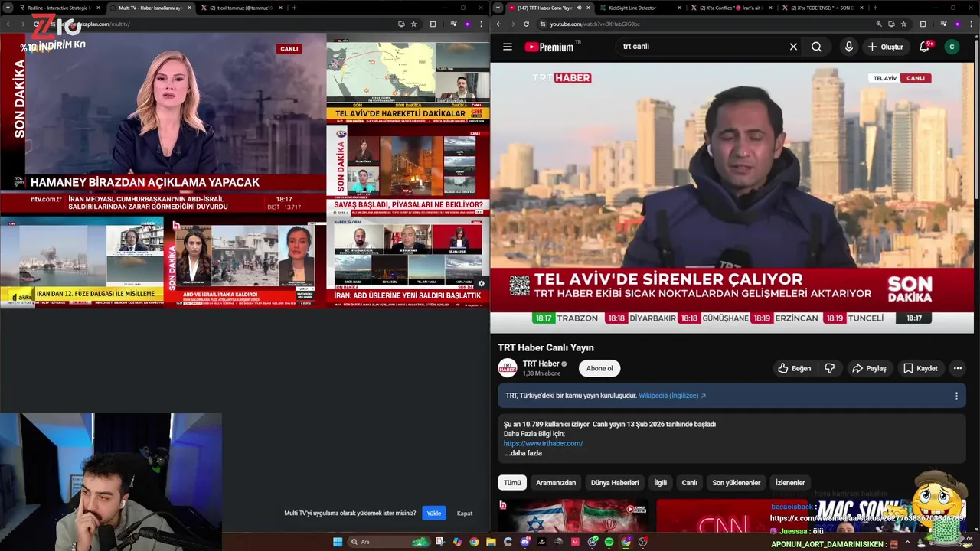The image size is (980, 551).
Task: Dislike the TRT Haber live video
Action: tap(829, 368)
